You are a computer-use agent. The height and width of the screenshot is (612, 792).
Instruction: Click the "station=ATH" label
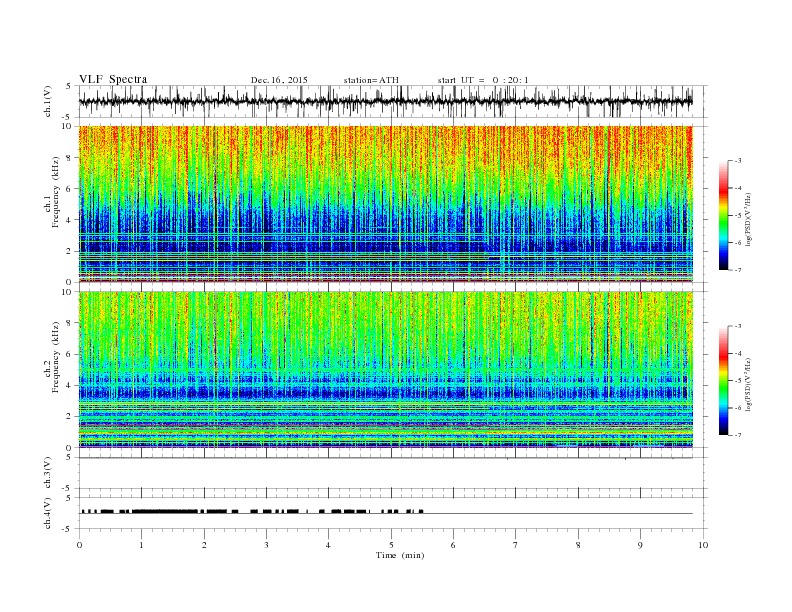click(371, 80)
